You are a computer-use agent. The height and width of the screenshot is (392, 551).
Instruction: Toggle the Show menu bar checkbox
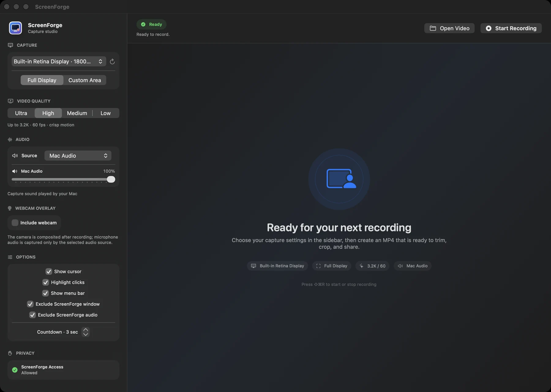(x=45, y=293)
